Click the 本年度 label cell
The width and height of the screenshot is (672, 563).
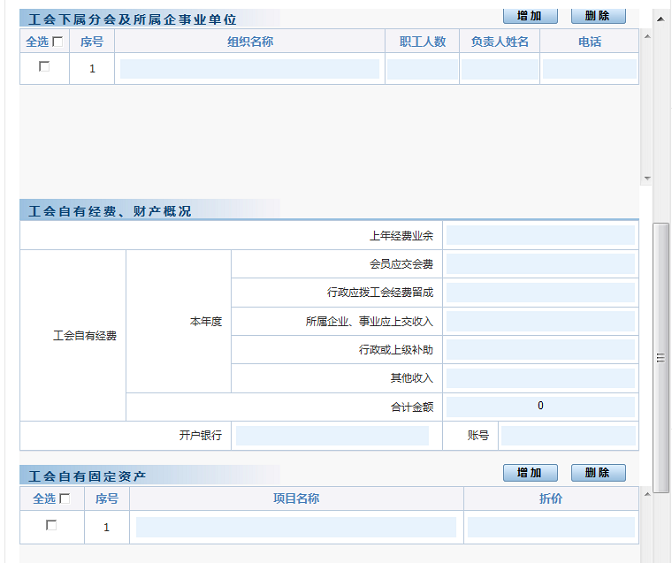tap(206, 321)
